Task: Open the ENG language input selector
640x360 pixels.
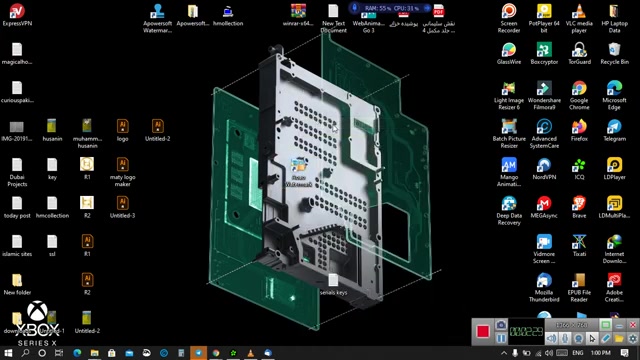Action: (578, 353)
